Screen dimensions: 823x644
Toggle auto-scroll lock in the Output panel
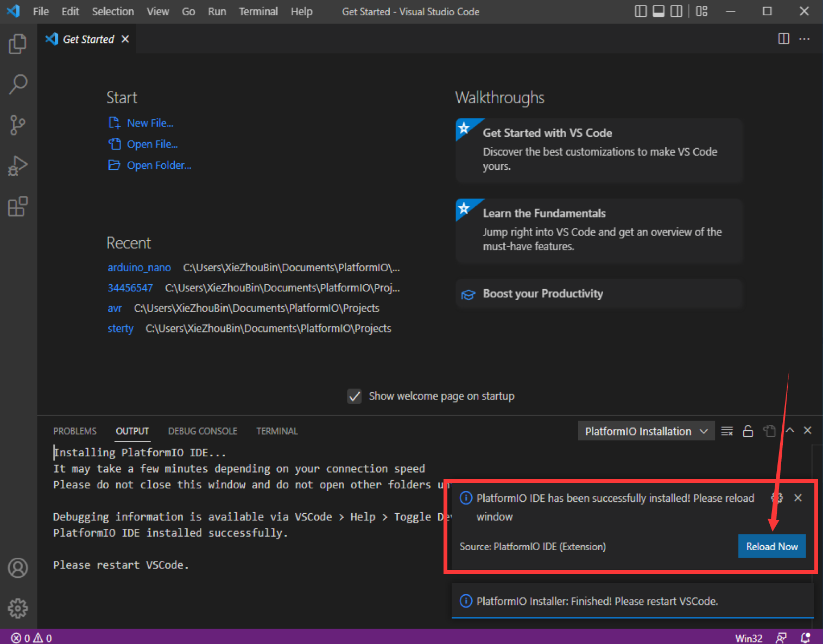coord(748,431)
